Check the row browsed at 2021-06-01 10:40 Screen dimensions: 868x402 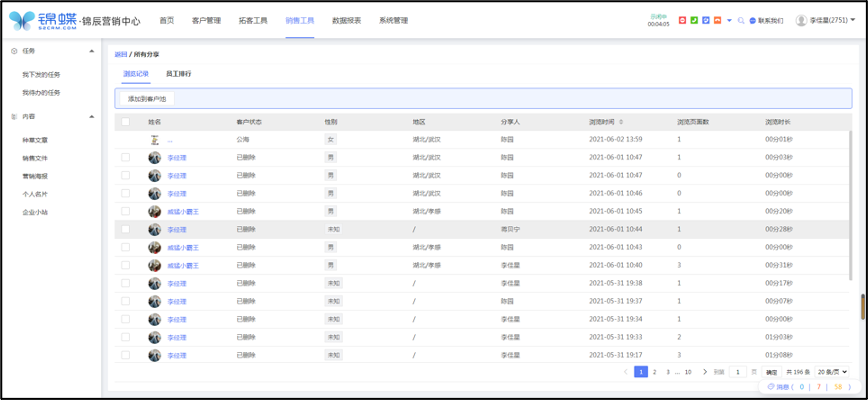pyautogui.click(x=126, y=265)
